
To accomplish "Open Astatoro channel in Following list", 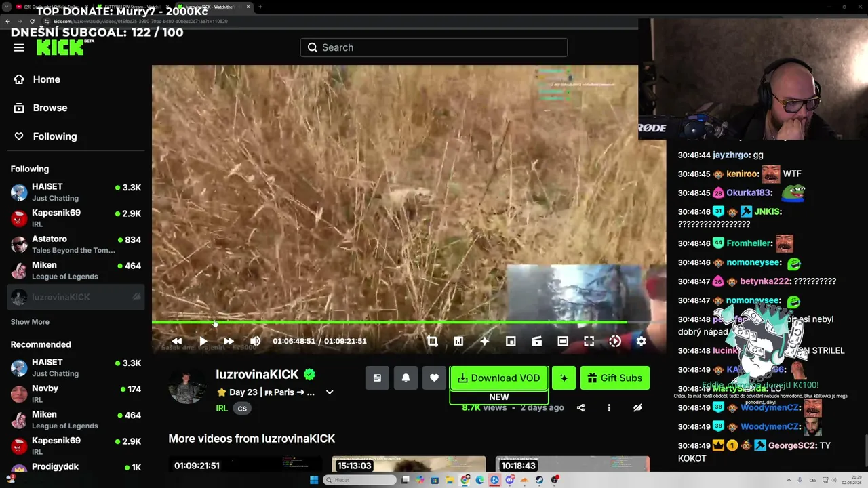I will [x=76, y=245].
